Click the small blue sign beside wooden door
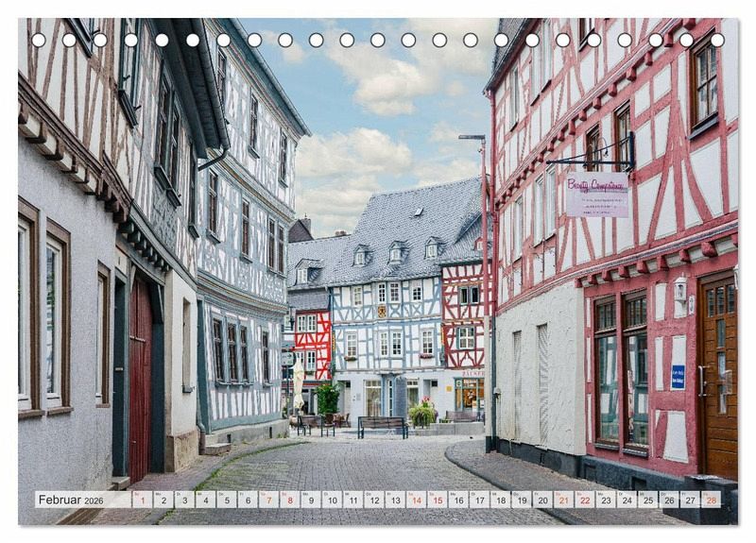Viewport: 756px width, 543px height. point(678,376)
